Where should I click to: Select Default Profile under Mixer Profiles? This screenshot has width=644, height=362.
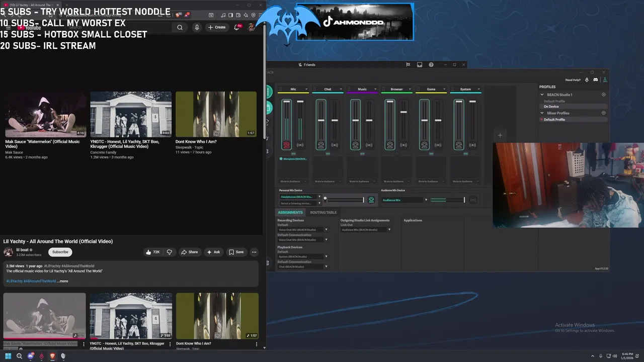574,120
